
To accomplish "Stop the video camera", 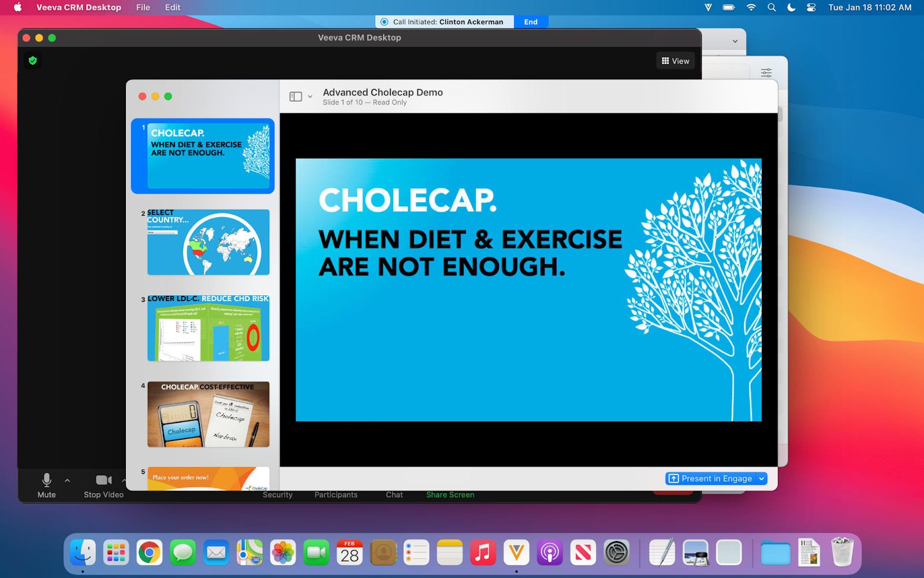I will [x=103, y=484].
